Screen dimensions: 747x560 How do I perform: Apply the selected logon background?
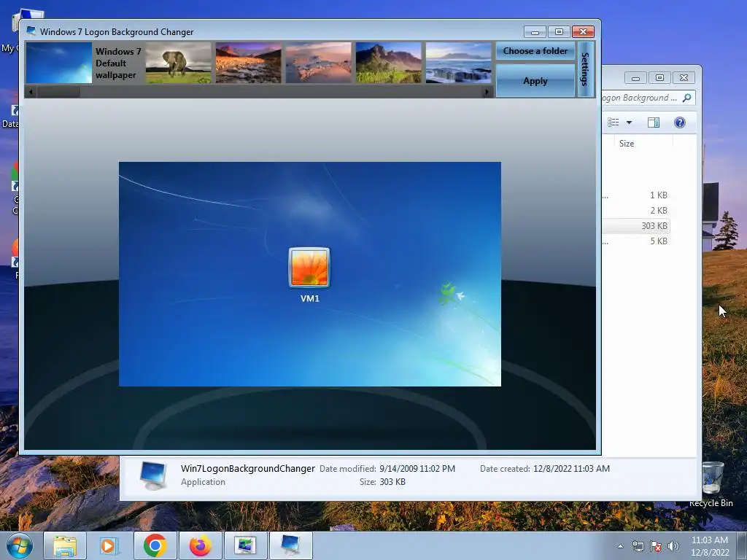[535, 81]
